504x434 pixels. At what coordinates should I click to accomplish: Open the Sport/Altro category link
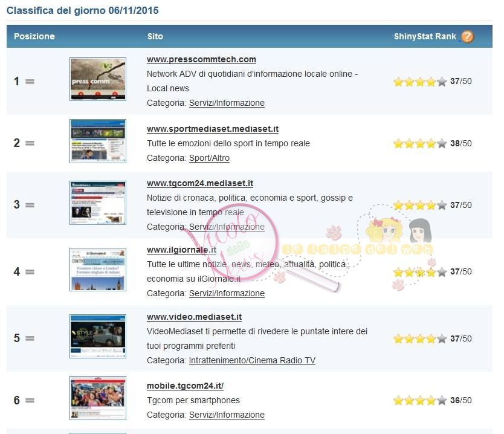click(209, 158)
